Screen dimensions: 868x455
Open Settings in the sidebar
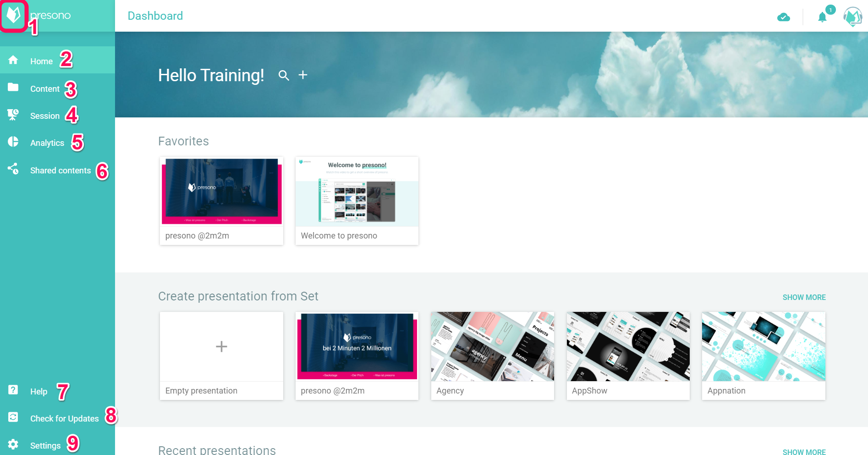pos(57,444)
